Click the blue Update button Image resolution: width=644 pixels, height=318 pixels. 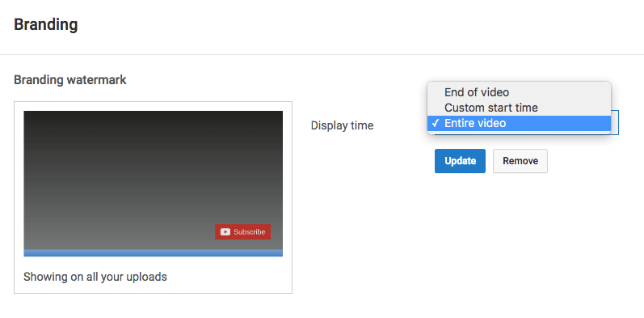460,161
